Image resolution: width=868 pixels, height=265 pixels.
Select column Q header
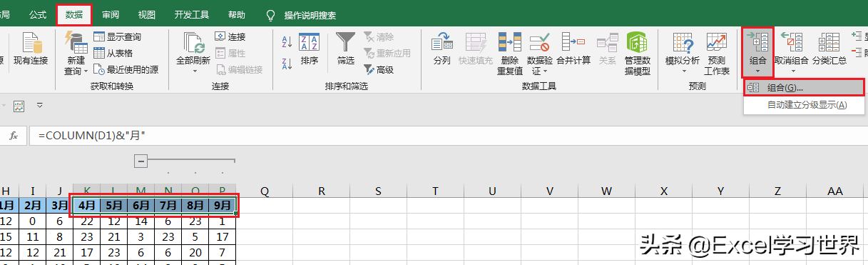click(265, 191)
